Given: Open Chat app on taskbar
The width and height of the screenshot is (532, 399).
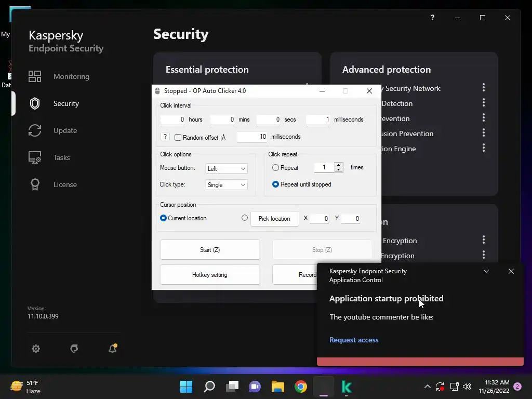Looking at the screenshot, I should click(x=255, y=387).
